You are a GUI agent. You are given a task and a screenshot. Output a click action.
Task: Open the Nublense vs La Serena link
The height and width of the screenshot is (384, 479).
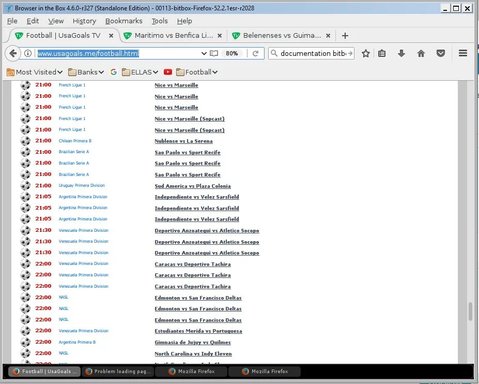pos(183,141)
